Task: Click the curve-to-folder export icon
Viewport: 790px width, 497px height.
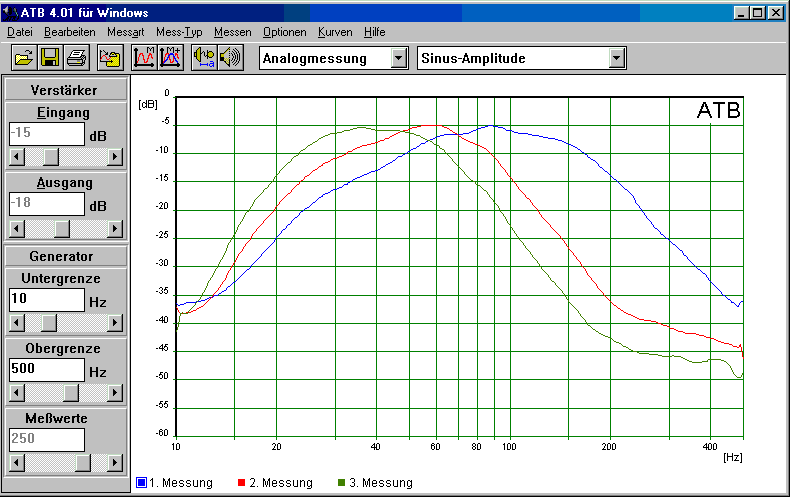Action: coord(111,58)
